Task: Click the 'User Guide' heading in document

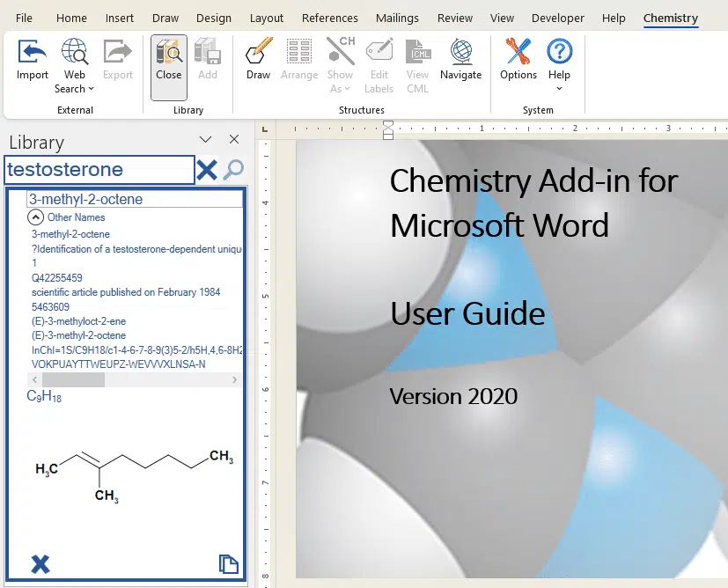Action: click(x=467, y=313)
